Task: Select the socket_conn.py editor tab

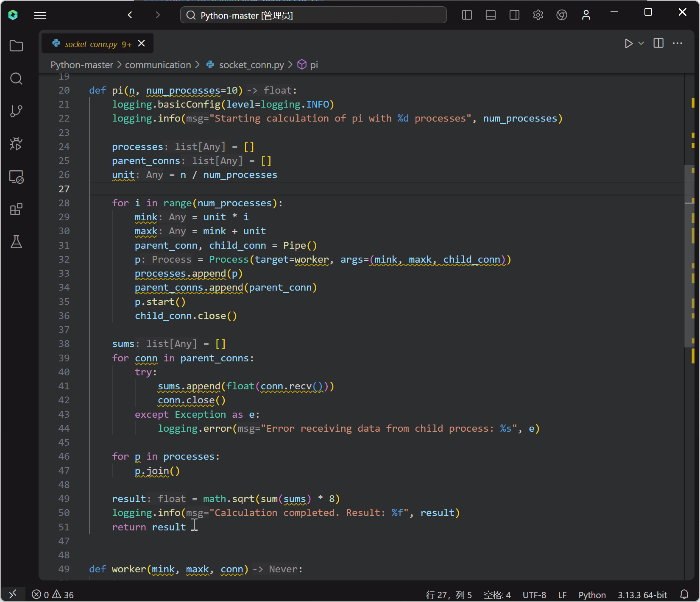Action: 91,44
